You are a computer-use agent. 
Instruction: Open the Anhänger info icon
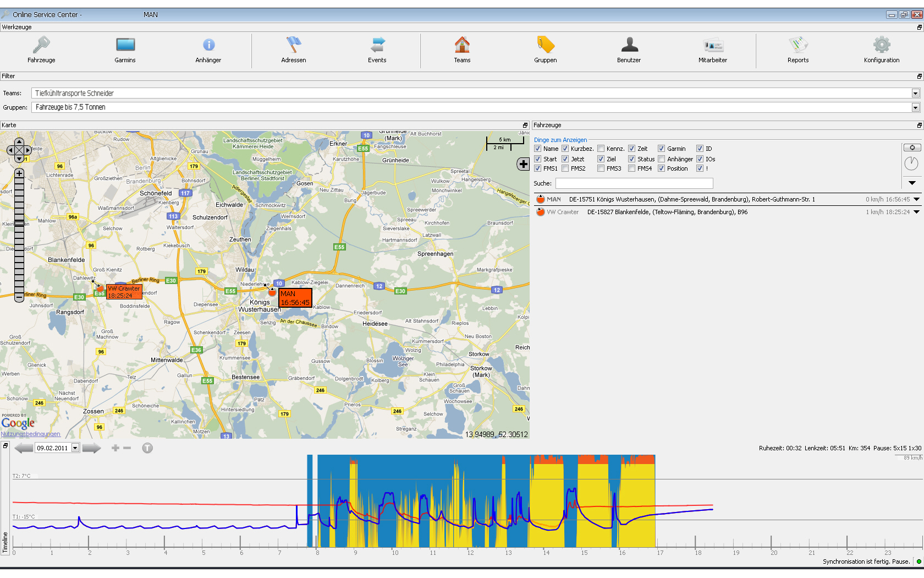(x=208, y=45)
